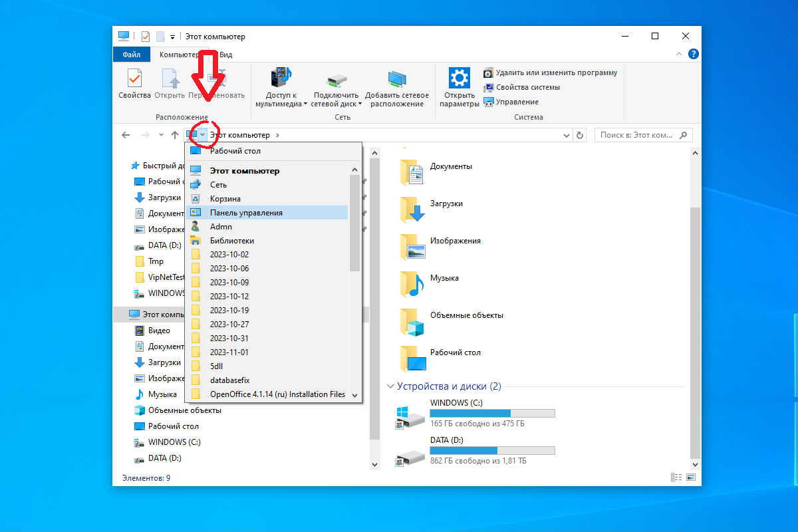798x532 pixels.
Task: Open Доступ к мультимедиа in the ribbon
Action: (x=281, y=87)
